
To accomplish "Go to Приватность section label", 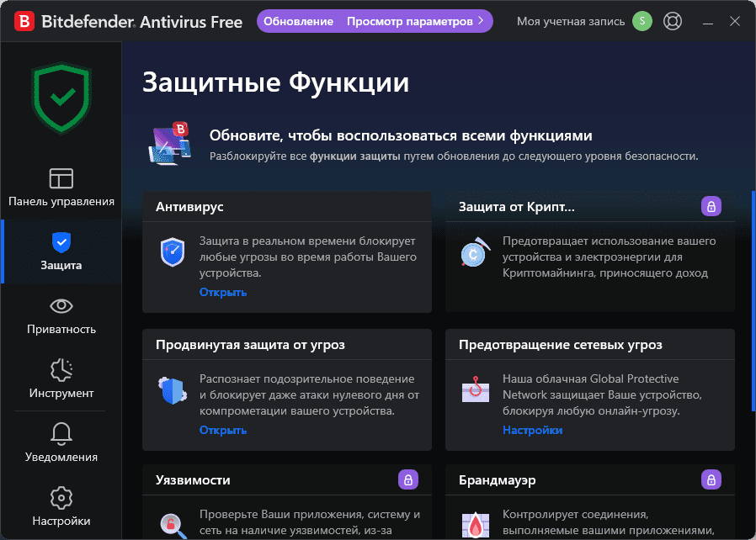I will tap(61, 330).
